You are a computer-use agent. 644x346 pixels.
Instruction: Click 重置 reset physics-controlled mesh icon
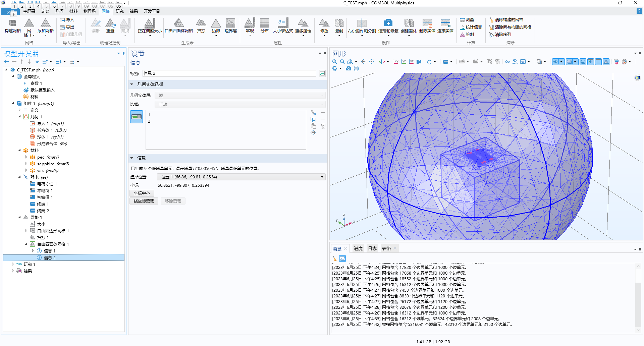click(110, 26)
